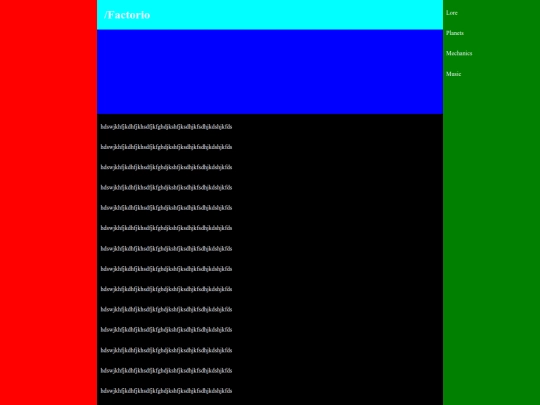Open the Lore link in sidebar
The width and height of the screenshot is (540, 405).
point(451,13)
